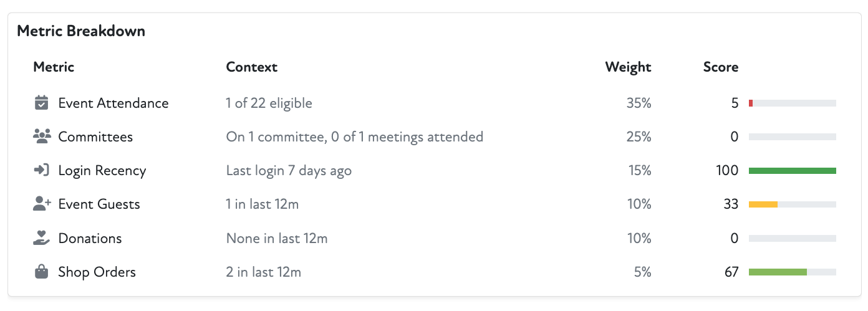868x311 pixels.
Task: Click the Committees group icon
Action: 41,136
